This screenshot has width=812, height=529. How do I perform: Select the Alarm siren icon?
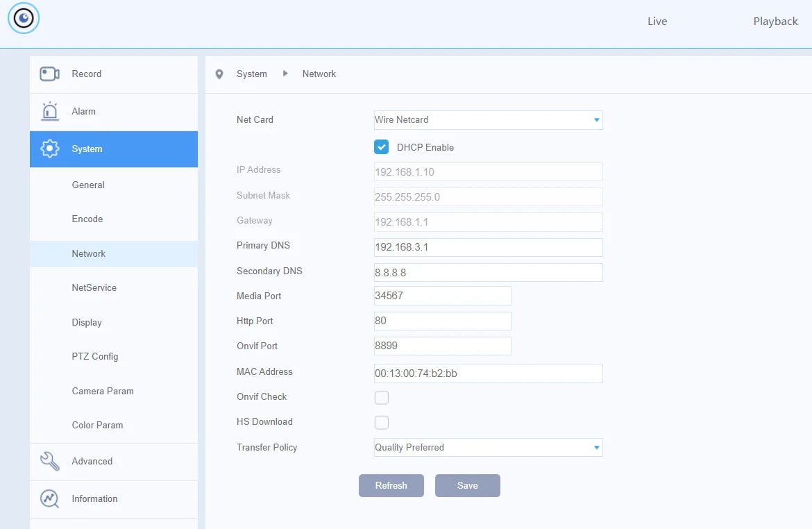pos(50,111)
